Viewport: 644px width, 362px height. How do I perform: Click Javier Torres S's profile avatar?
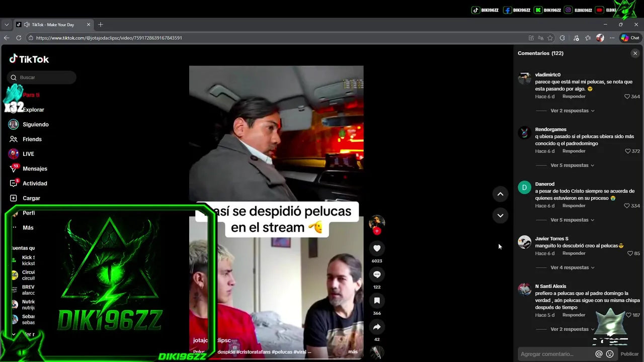pyautogui.click(x=524, y=242)
